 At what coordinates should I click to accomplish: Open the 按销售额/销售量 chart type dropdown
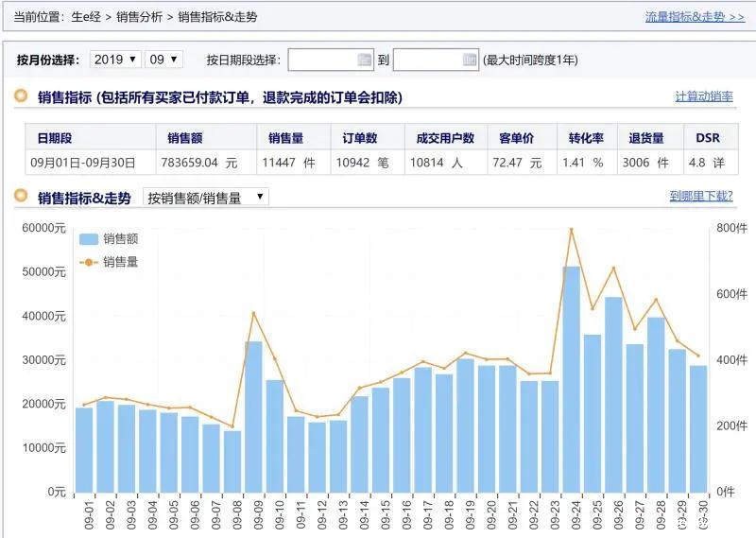(x=205, y=197)
